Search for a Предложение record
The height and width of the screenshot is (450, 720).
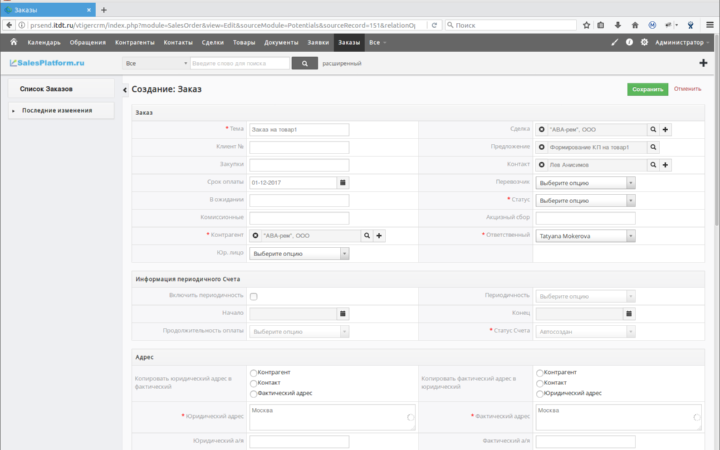(653, 147)
